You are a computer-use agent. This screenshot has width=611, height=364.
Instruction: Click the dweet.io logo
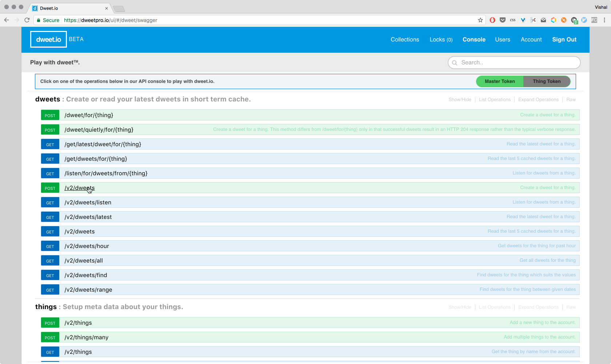click(48, 39)
